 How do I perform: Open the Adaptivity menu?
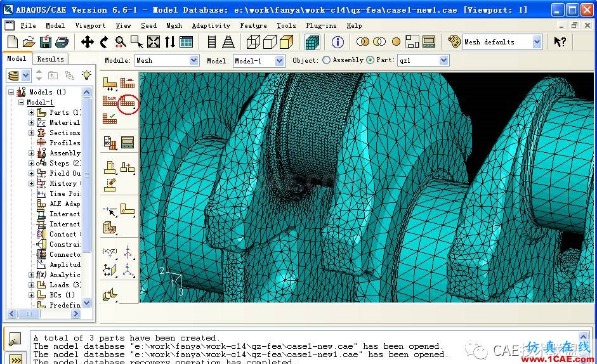point(211,26)
